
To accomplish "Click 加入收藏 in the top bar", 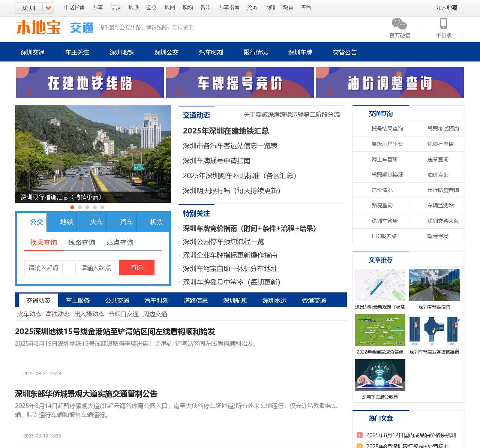I will (447, 7).
